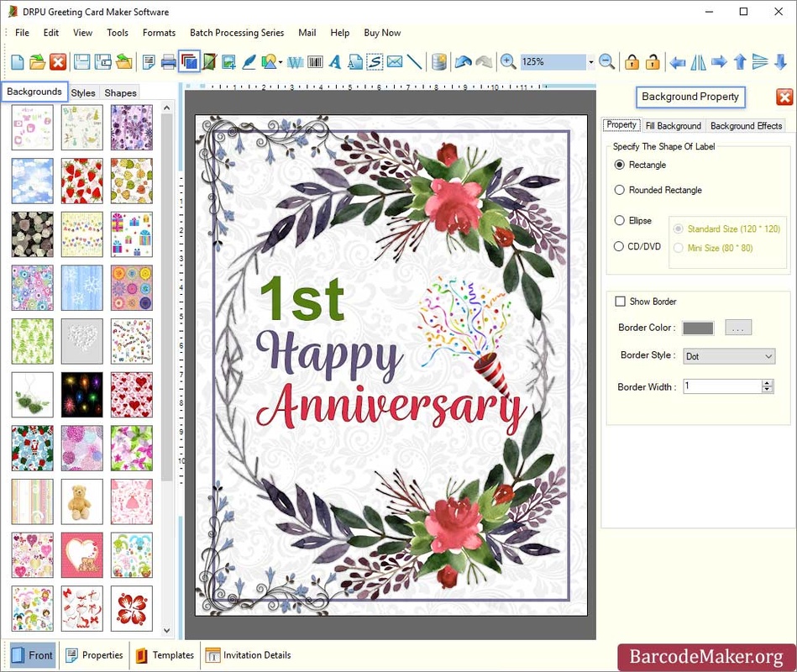Click the Front button at bottom
Screen dimensions: 797x672
[32, 655]
